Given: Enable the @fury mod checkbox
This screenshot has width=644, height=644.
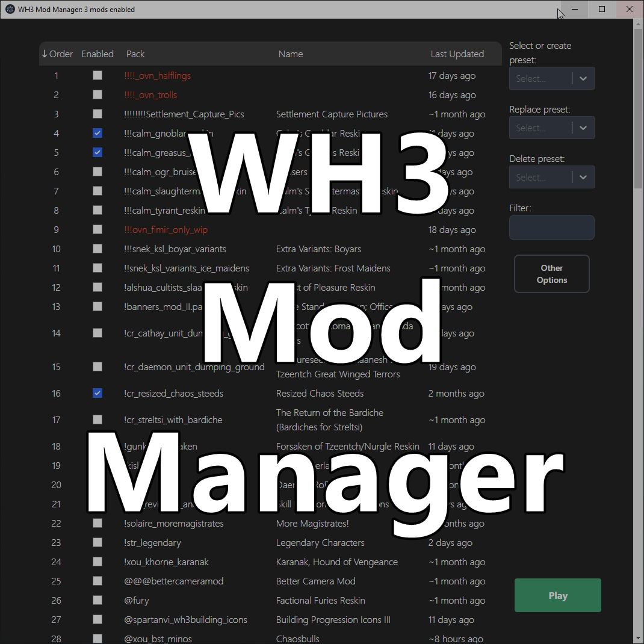Looking at the screenshot, I should (98, 600).
